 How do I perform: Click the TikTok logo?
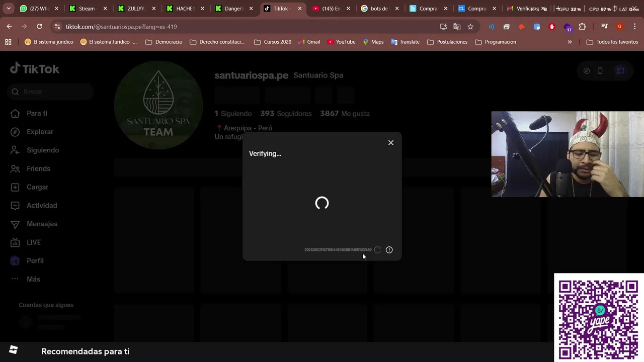click(35, 69)
